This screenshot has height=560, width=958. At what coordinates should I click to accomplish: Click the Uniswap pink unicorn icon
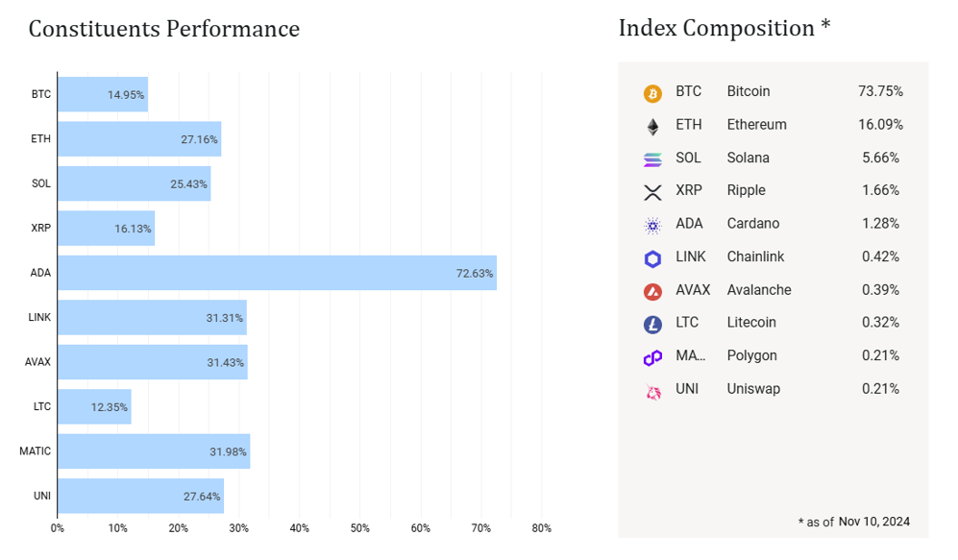653,391
